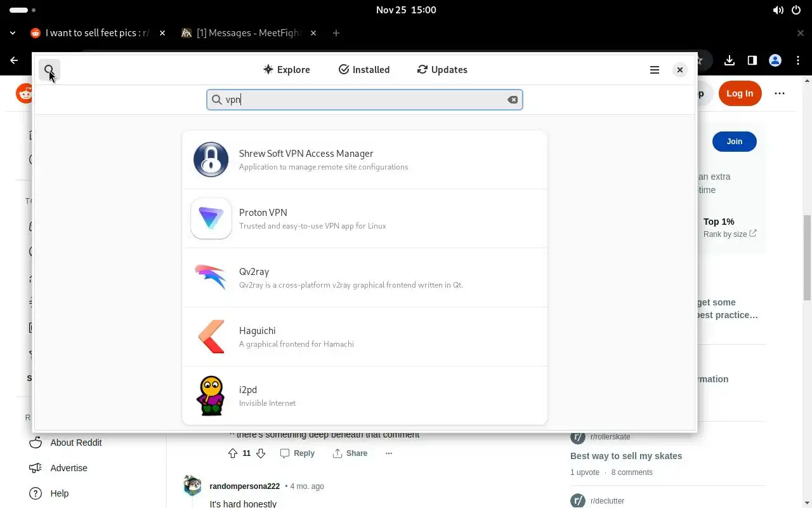Screen dimensions: 812x508
Task: Click the Rank by size link
Action: [x=730, y=234]
